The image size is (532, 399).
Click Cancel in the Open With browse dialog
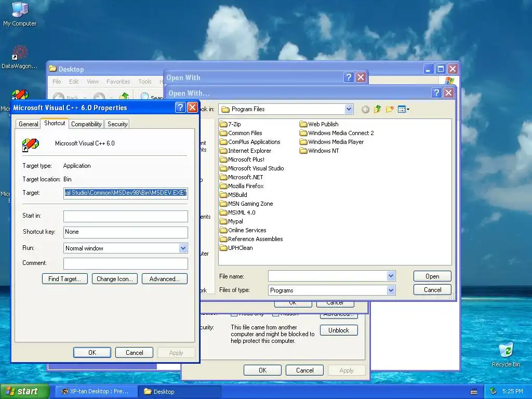click(x=432, y=290)
